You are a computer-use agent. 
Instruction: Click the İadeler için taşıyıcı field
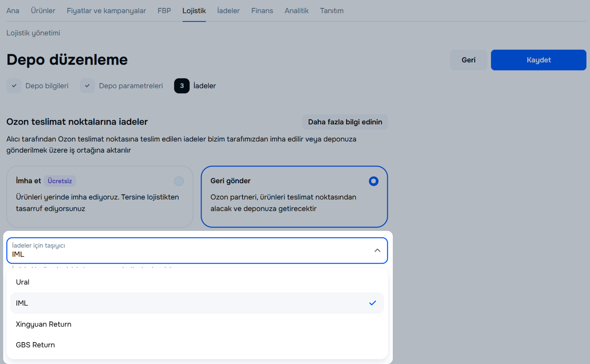(188, 250)
